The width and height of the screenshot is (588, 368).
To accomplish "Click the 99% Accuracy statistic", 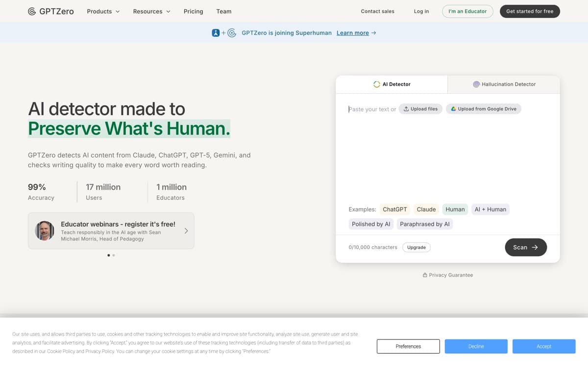I will 41,192.
